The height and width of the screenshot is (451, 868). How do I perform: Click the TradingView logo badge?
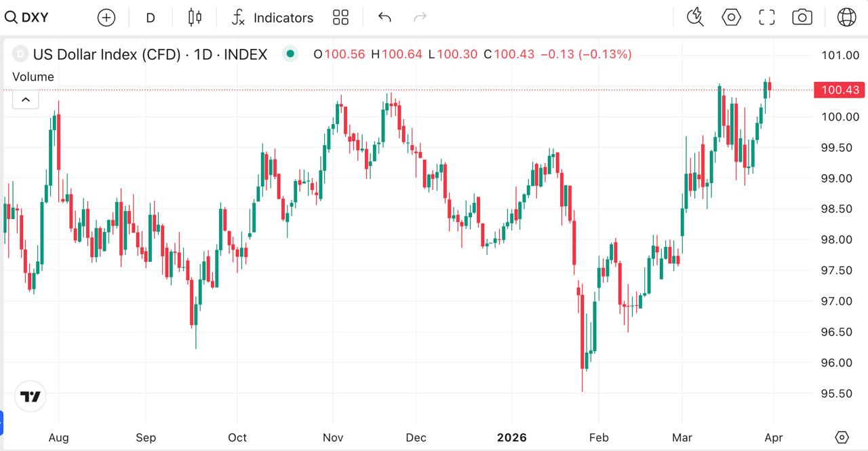click(x=30, y=397)
